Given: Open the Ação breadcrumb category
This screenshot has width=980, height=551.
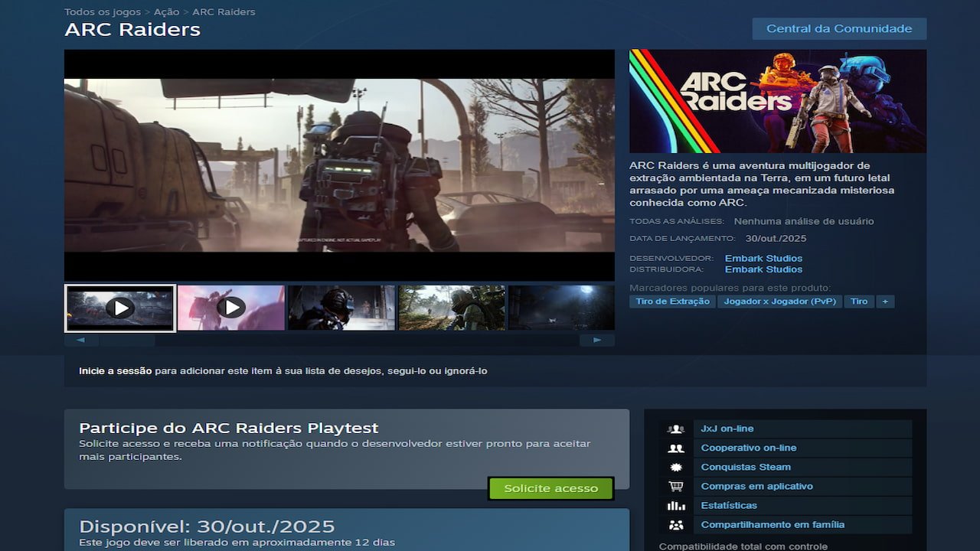Looking at the screenshot, I should pyautogui.click(x=166, y=12).
